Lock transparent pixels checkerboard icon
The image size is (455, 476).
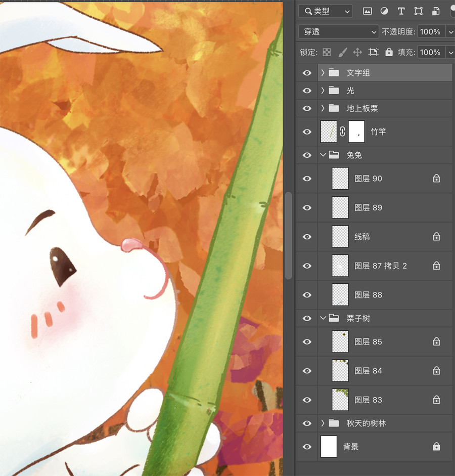coord(327,52)
